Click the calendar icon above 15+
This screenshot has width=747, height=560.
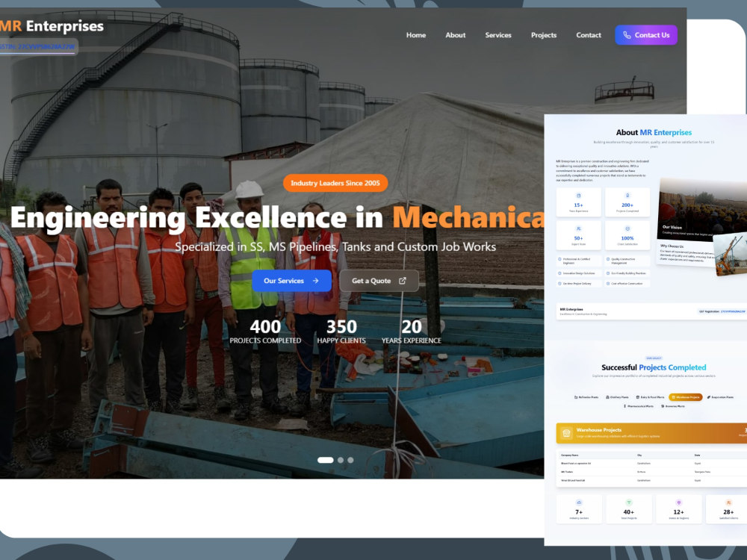click(x=578, y=196)
